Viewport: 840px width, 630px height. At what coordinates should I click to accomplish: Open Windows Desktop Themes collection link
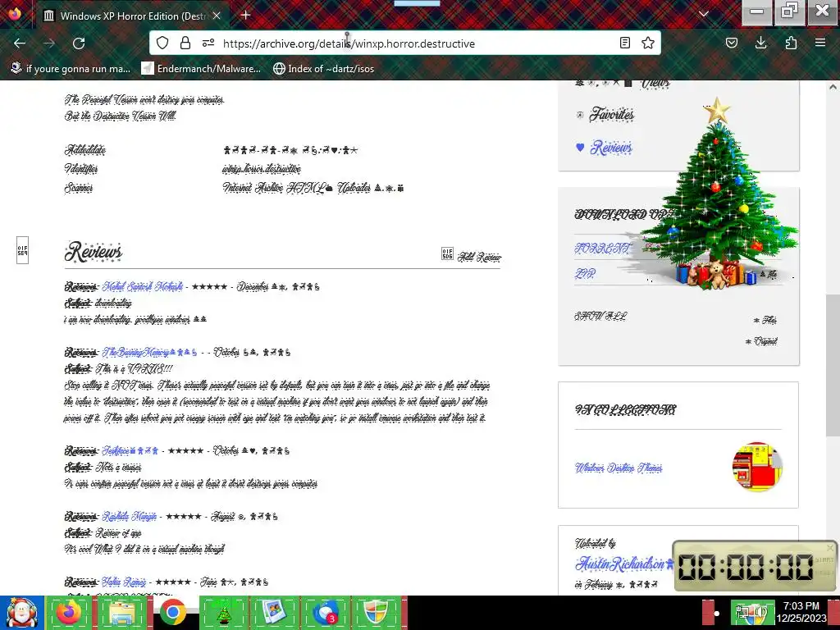[x=619, y=468]
